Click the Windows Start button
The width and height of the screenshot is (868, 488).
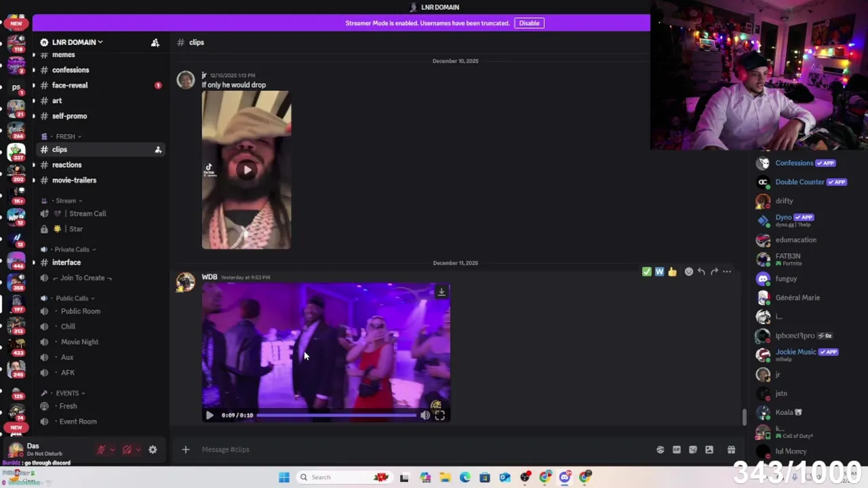point(284,477)
